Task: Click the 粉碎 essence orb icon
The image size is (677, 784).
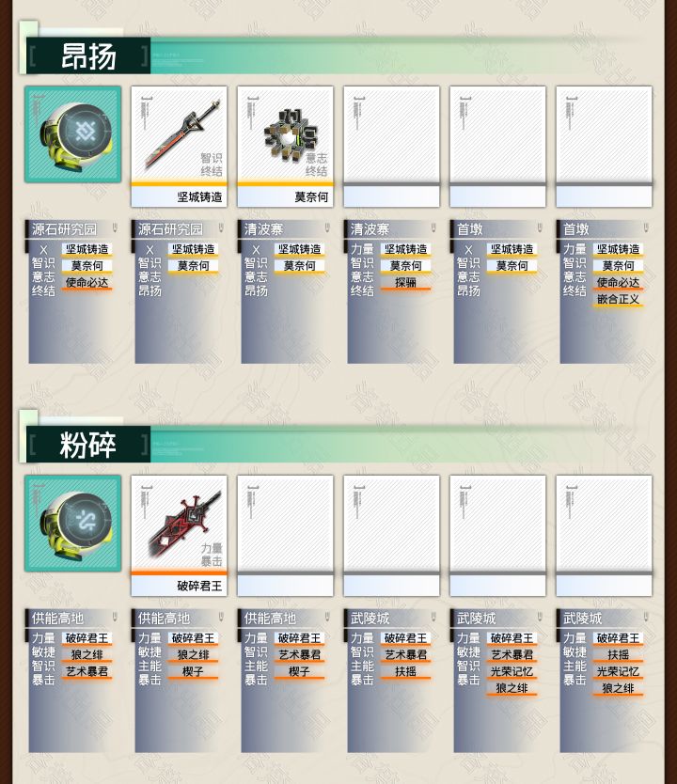Action: point(73,523)
